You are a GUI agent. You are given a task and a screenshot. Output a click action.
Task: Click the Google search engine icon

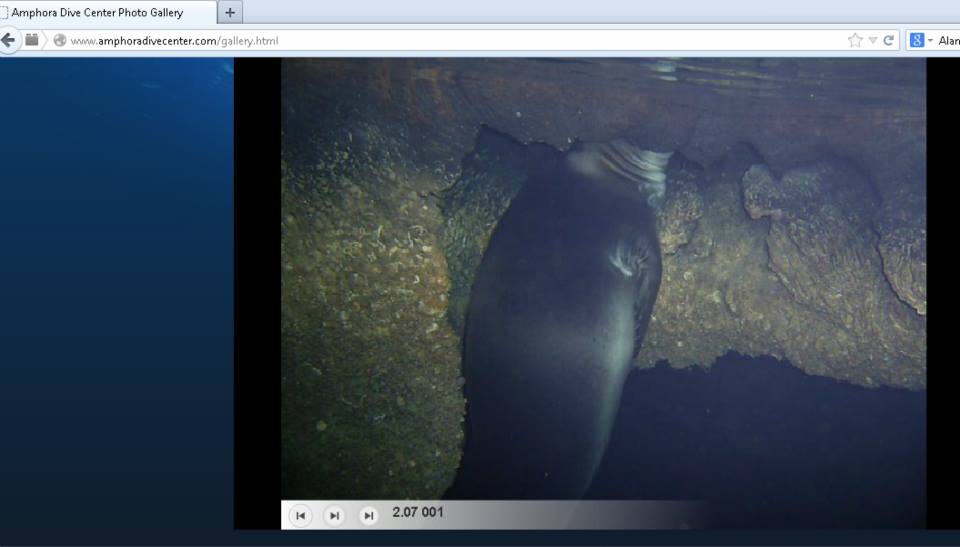click(915, 41)
